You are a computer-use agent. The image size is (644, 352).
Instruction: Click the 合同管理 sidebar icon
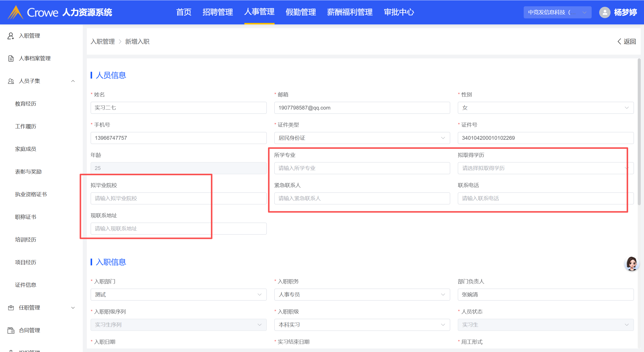pos(11,330)
